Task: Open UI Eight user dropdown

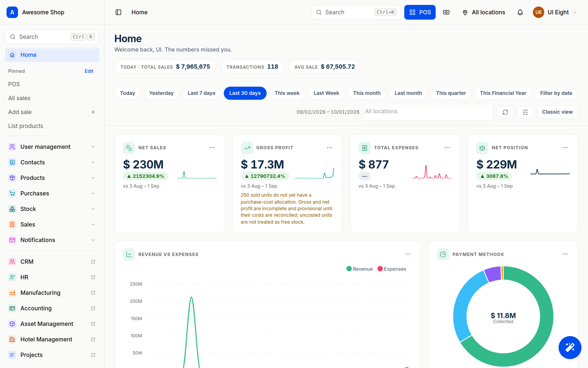Action: click(555, 12)
